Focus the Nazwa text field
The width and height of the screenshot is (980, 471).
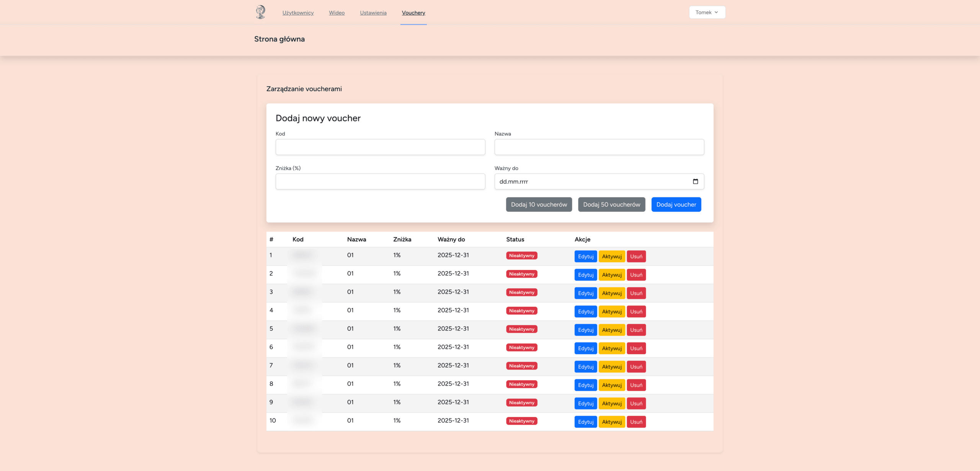[599, 147]
